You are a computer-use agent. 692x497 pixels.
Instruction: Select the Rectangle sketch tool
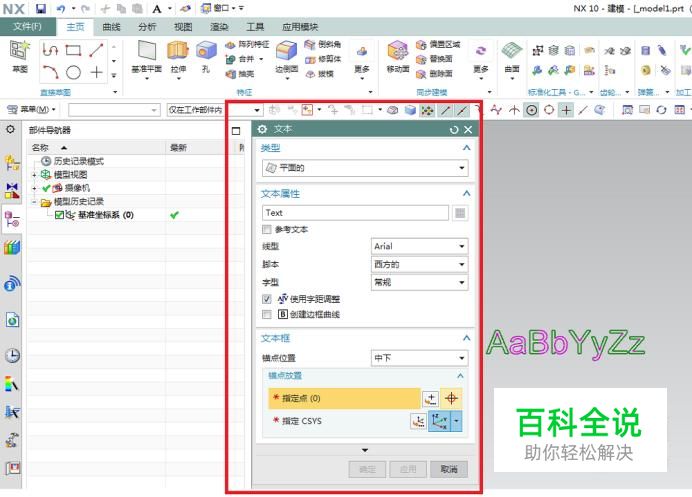click(x=73, y=50)
